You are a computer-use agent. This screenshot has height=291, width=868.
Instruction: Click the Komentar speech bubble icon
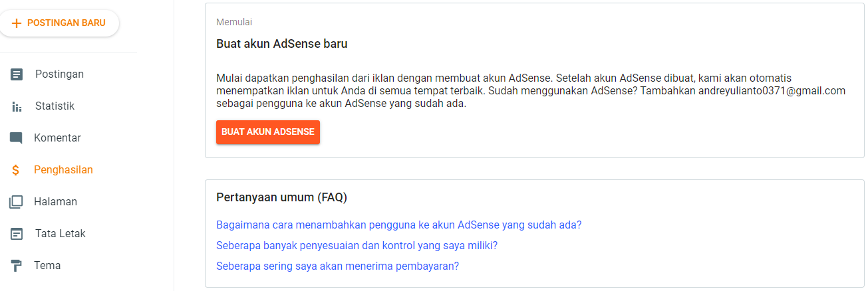(x=16, y=138)
